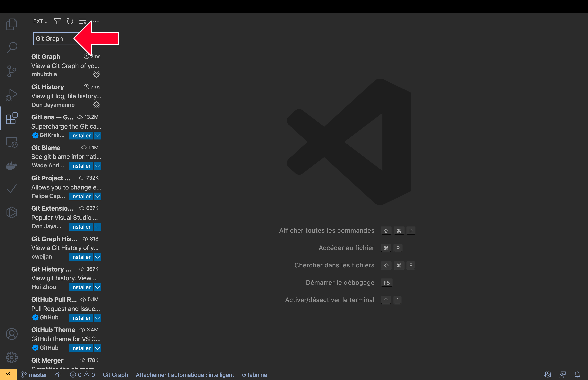
Task: Clear extension search results
Action: 83,21
